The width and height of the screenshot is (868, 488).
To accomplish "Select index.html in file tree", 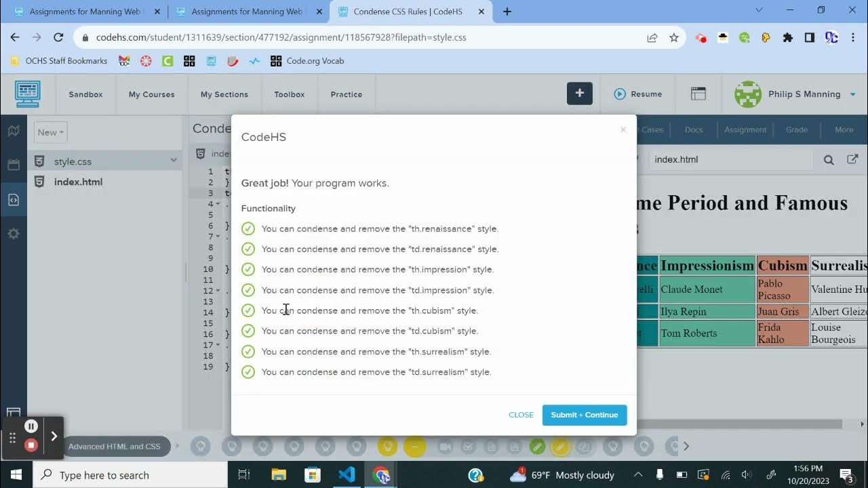I will pos(78,182).
